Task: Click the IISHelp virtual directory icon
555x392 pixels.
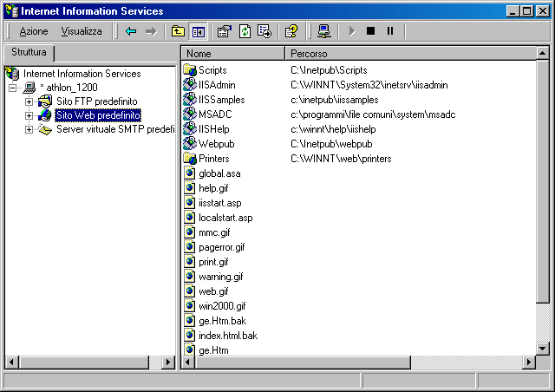Action: [190, 129]
